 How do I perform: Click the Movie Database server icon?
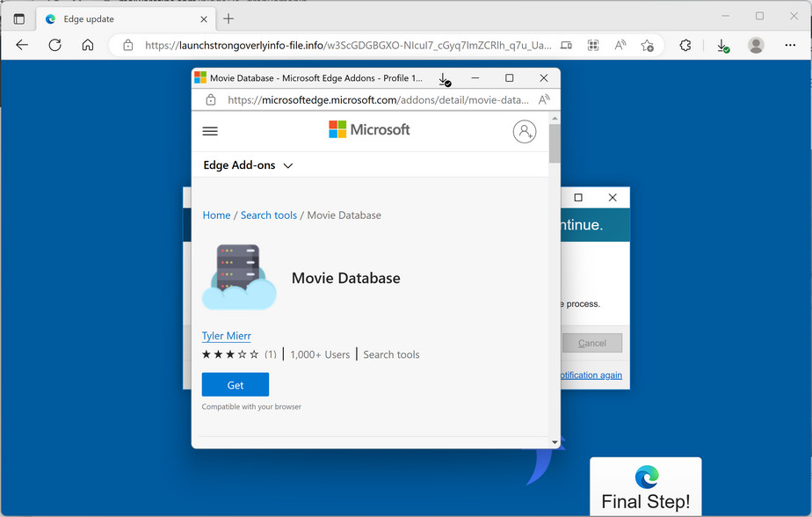click(239, 277)
